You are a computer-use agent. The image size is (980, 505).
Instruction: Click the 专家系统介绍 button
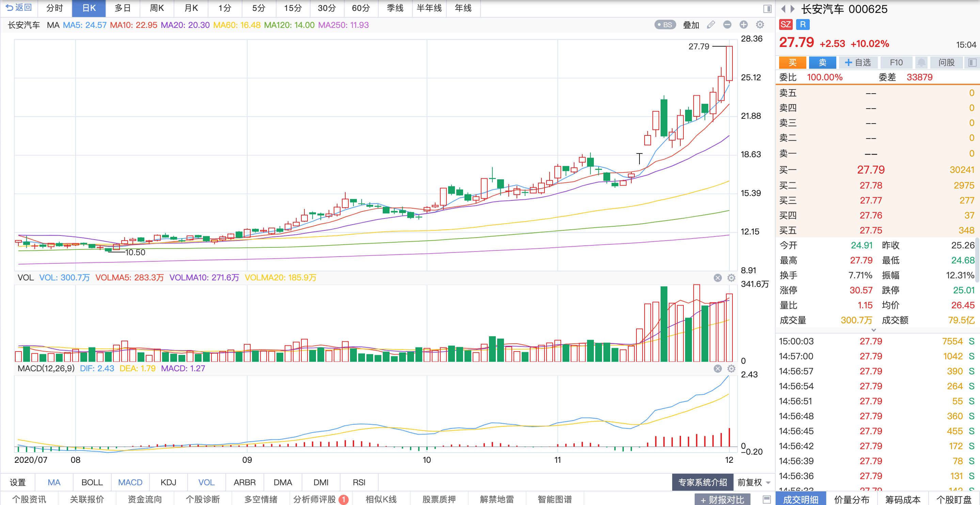pos(702,482)
